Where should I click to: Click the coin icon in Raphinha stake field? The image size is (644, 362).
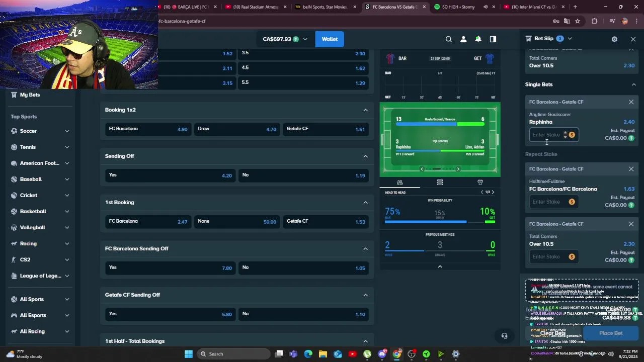(x=572, y=135)
